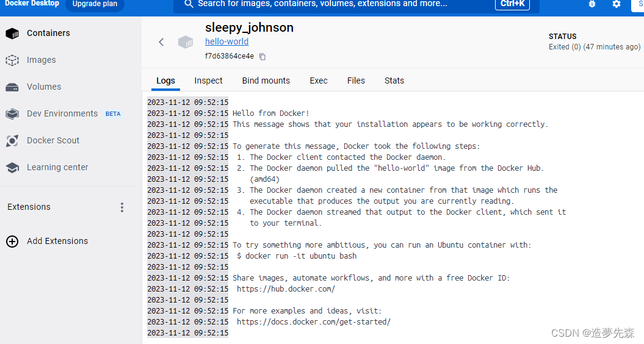644x344 pixels.
Task: Open the troubleshoot bug icon
Action: pos(592,4)
